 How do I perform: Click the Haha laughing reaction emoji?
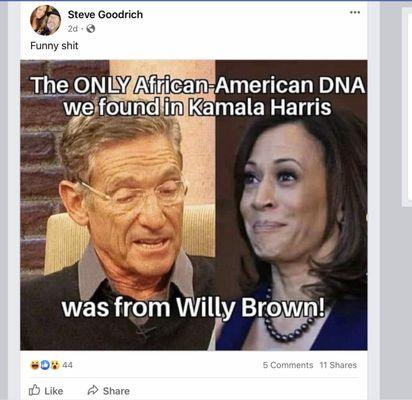tap(34, 365)
